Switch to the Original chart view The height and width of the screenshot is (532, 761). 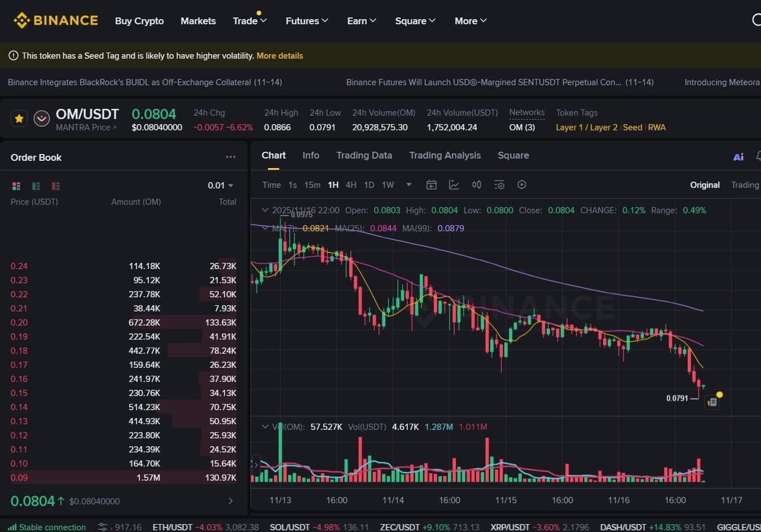705,184
